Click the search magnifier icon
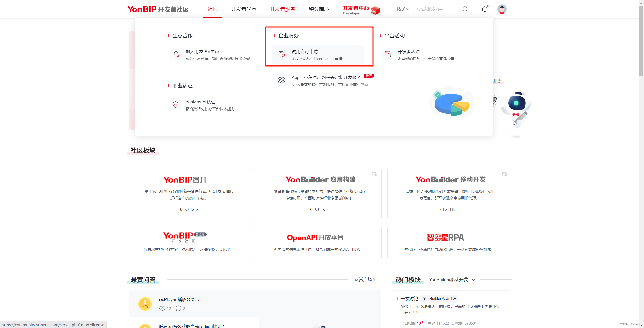 tap(465, 9)
